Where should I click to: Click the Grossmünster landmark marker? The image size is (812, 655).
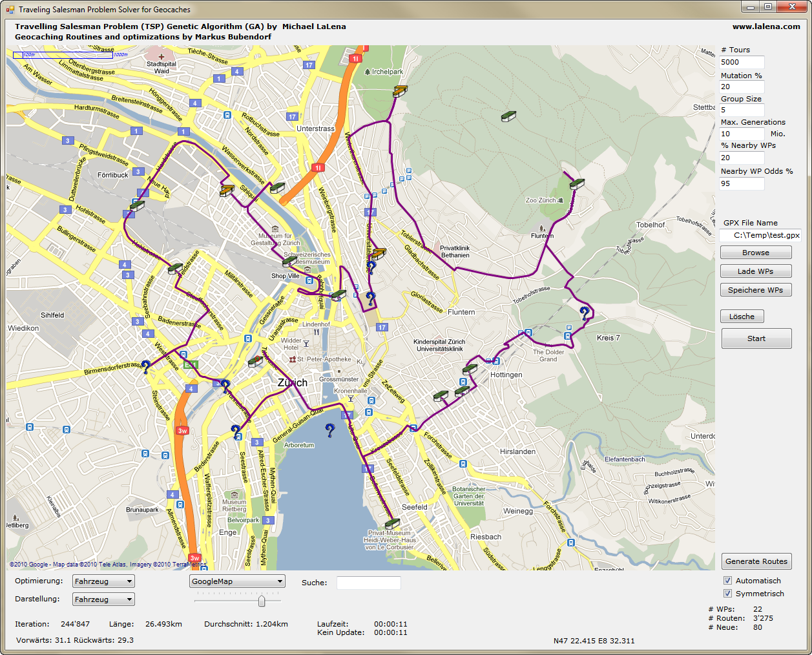point(339,371)
